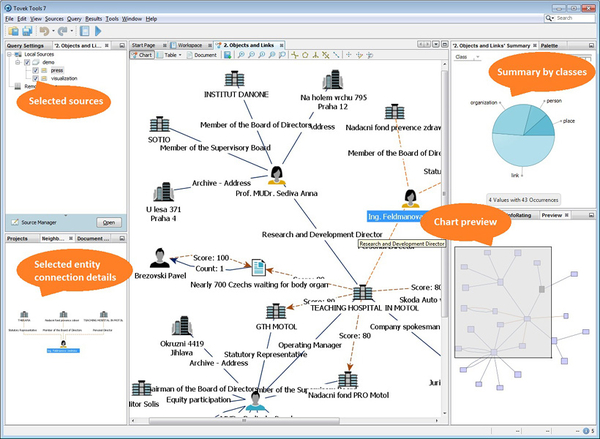Switch to the Workspace tab
This screenshot has height=439, width=600.
coord(191,45)
